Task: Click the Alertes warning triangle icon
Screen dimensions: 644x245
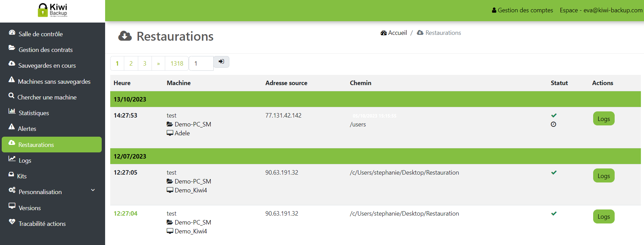Action: [12, 127]
